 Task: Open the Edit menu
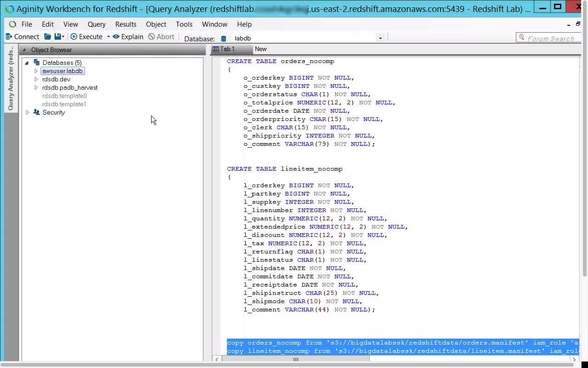(x=48, y=24)
